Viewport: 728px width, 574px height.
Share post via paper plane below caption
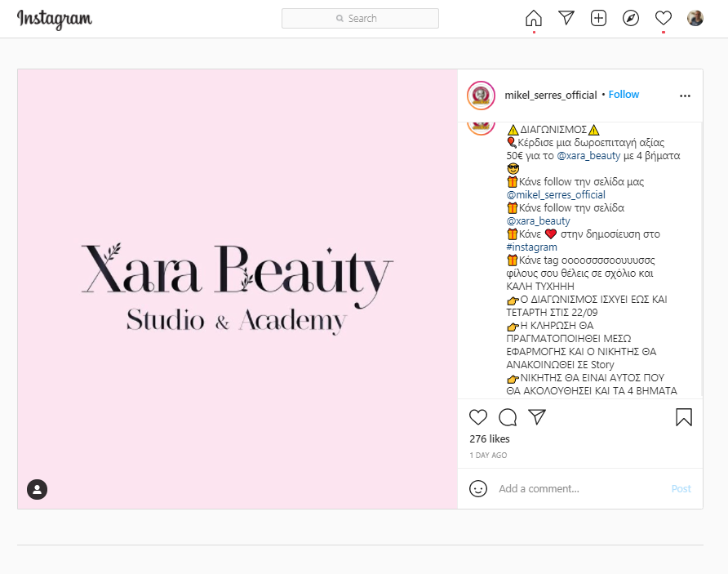point(537,417)
